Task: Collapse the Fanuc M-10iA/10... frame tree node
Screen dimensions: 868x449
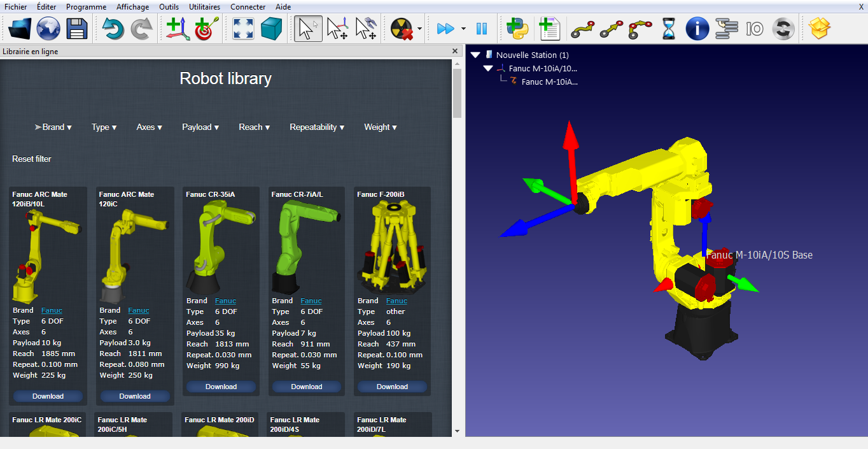Action: tap(488, 69)
